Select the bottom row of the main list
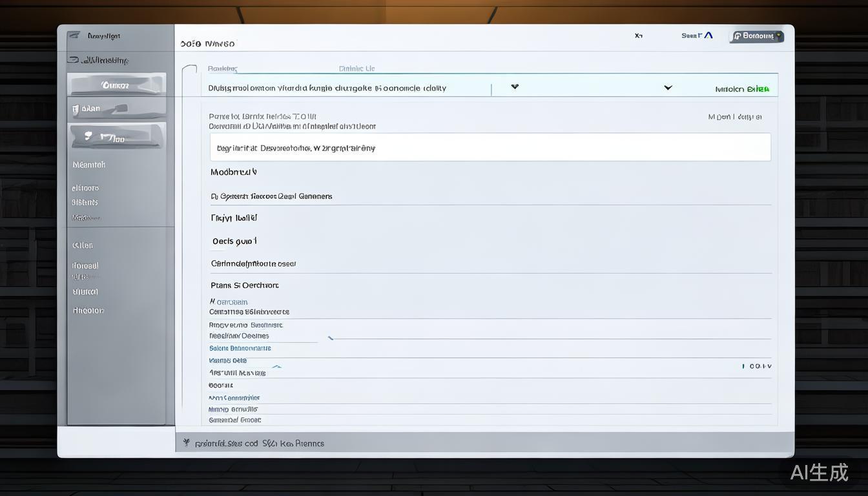Image resolution: width=868 pixels, height=496 pixels. pos(234,420)
